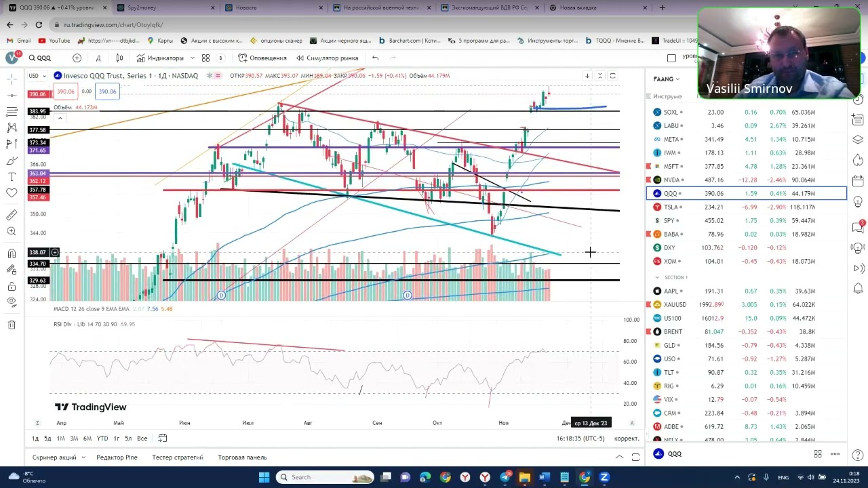
Task: Collapse the bottom panel with chevron
Action: 619,457
